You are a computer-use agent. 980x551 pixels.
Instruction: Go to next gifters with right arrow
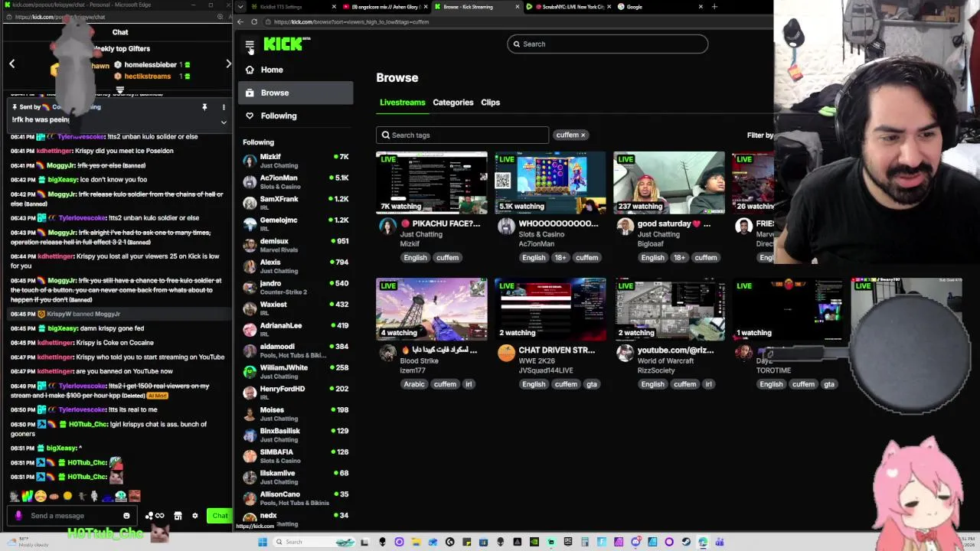coord(228,64)
